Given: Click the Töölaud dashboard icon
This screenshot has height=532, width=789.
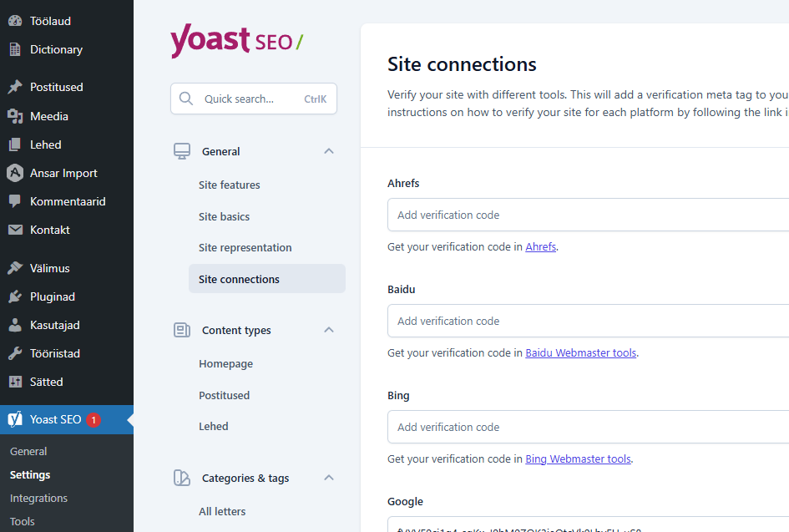Looking at the screenshot, I should (x=15, y=21).
